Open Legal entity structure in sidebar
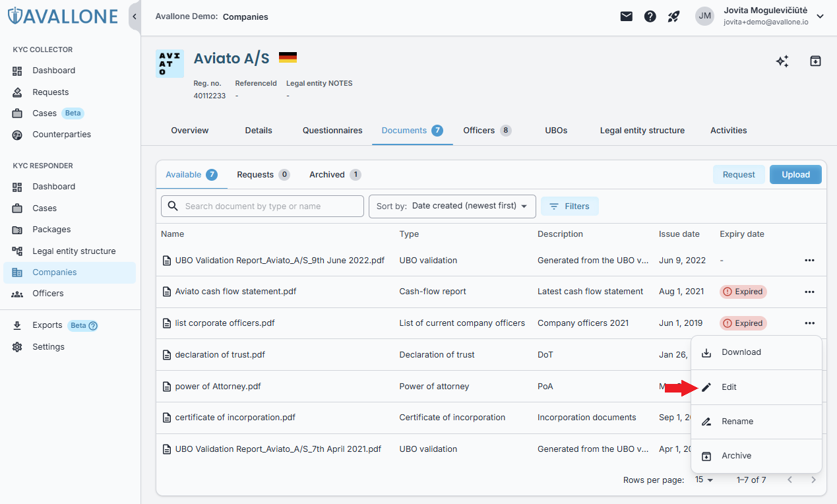 (69, 251)
